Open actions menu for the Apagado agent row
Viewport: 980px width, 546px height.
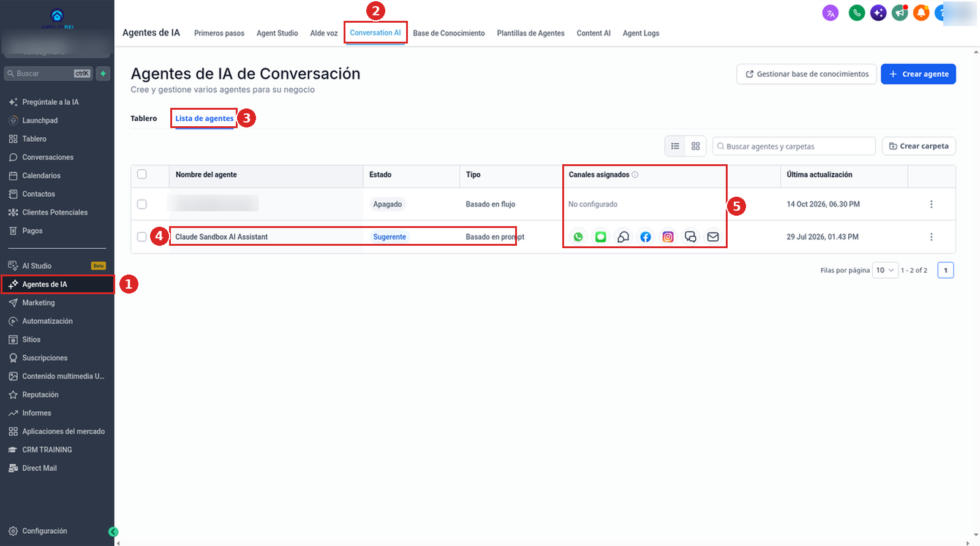pos(931,204)
